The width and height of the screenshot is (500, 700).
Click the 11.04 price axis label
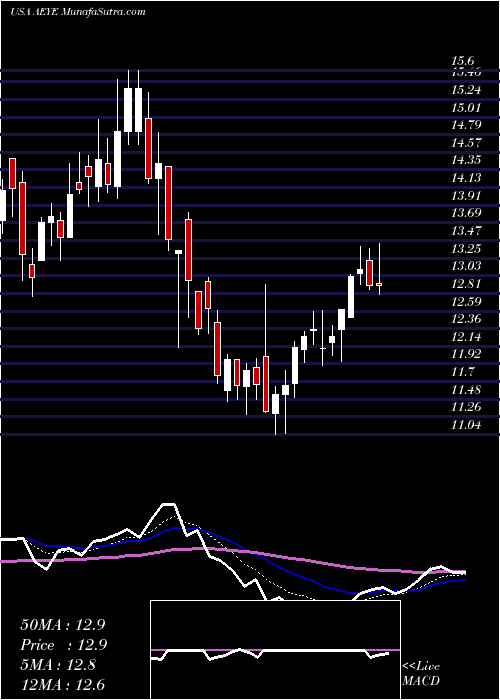[466, 425]
